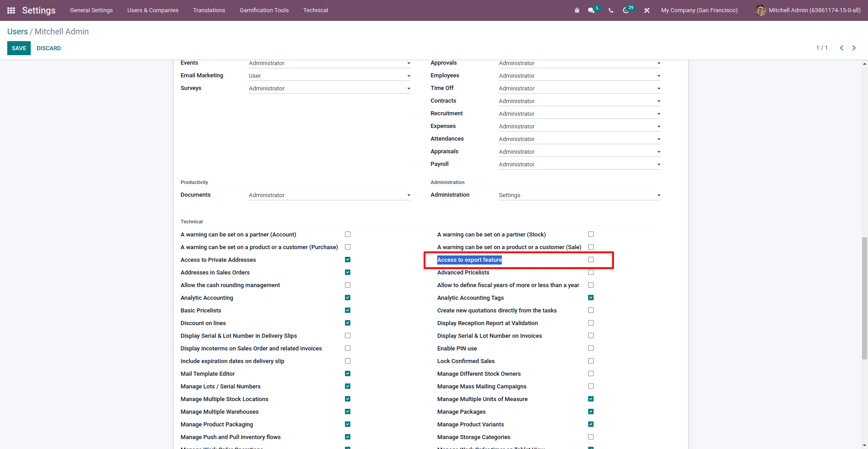
Task: Toggle Discount on lines checkbox
Action: click(x=348, y=323)
